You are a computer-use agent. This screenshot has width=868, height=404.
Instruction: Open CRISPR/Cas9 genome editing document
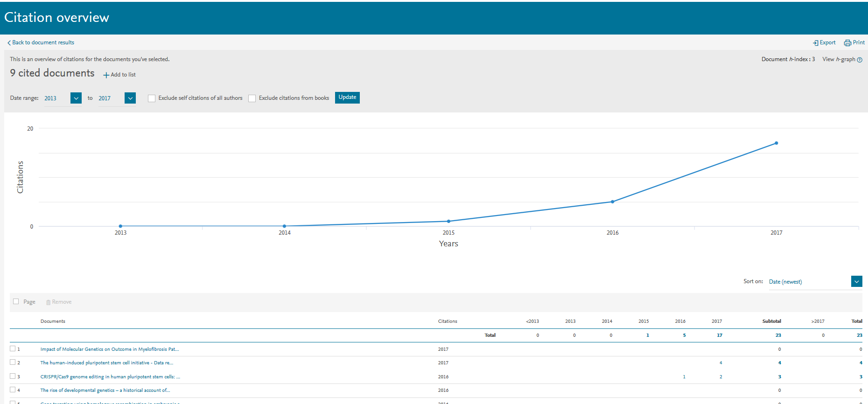point(110,376)
